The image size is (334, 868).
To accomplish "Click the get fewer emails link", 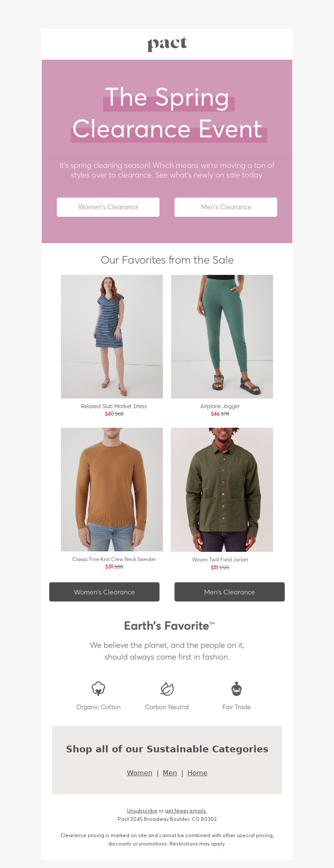I will [186, 811].
